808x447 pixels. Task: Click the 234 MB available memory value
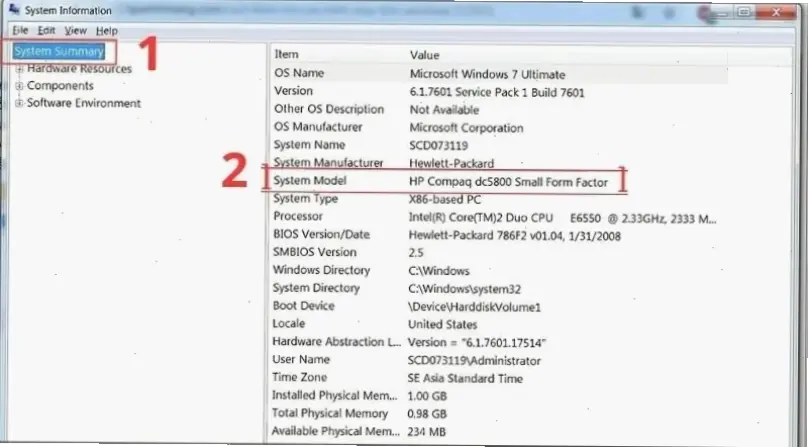click(427, 432)
